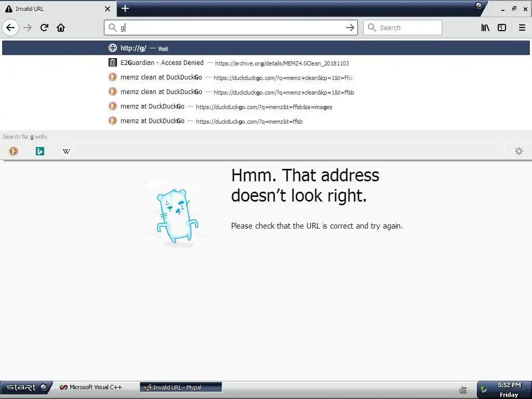Click the 'Search for g with:' label
Viewport: 532px width, 399px height.
coord(25,137)
